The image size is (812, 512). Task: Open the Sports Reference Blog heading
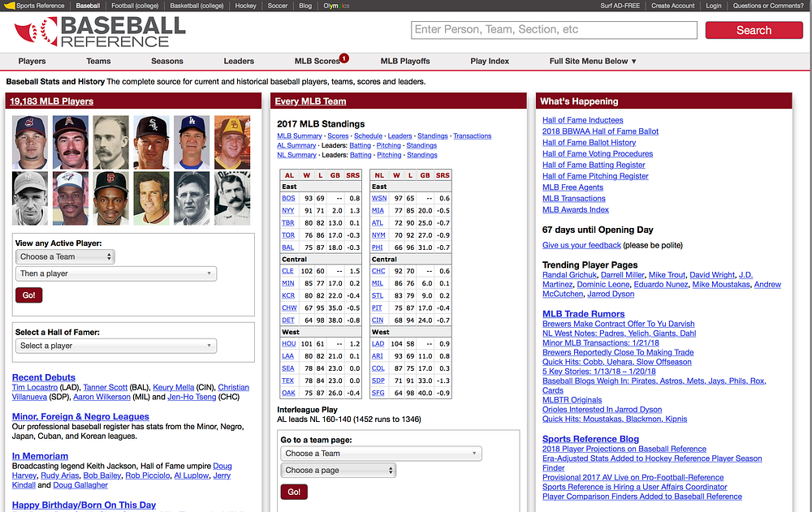[590, 439]
